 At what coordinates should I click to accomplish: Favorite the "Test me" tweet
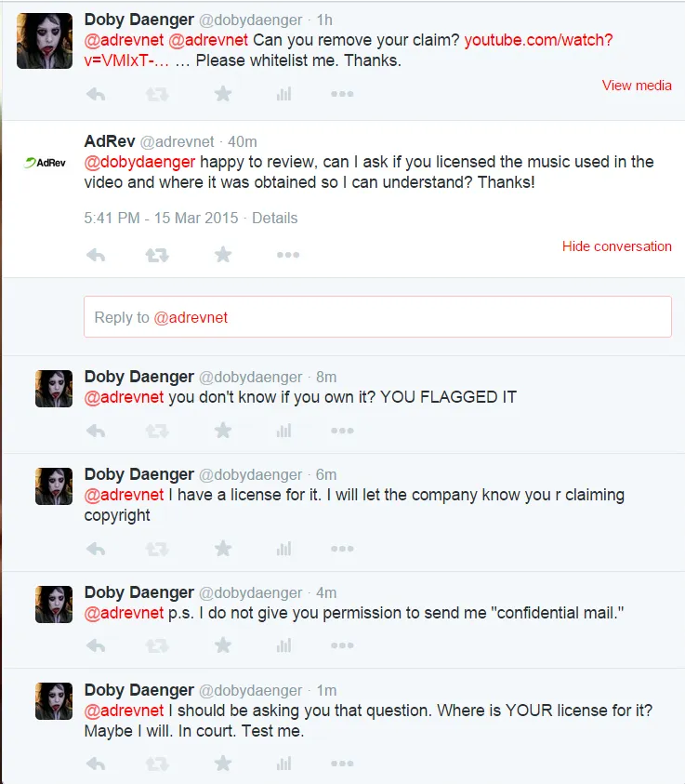(x=223, y=764)
